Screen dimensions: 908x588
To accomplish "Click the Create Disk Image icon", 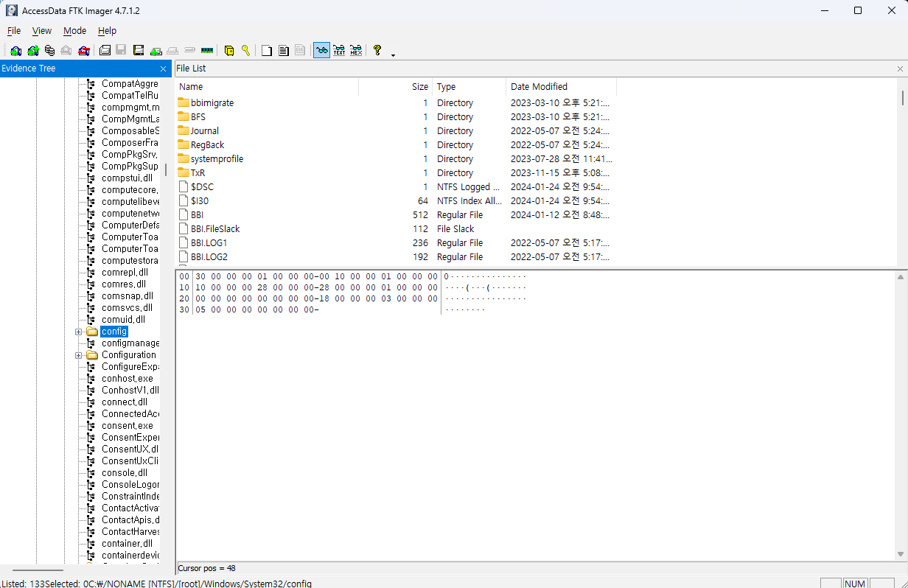I will coord(105,50).
